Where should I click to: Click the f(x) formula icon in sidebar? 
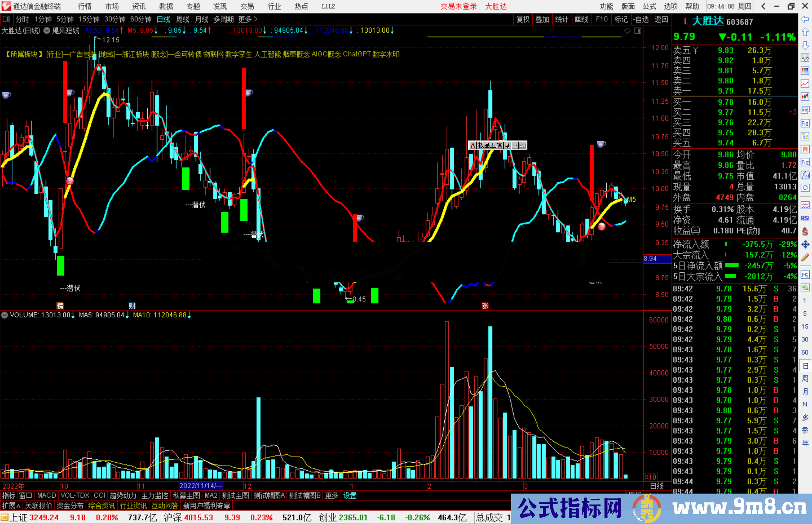805,175
